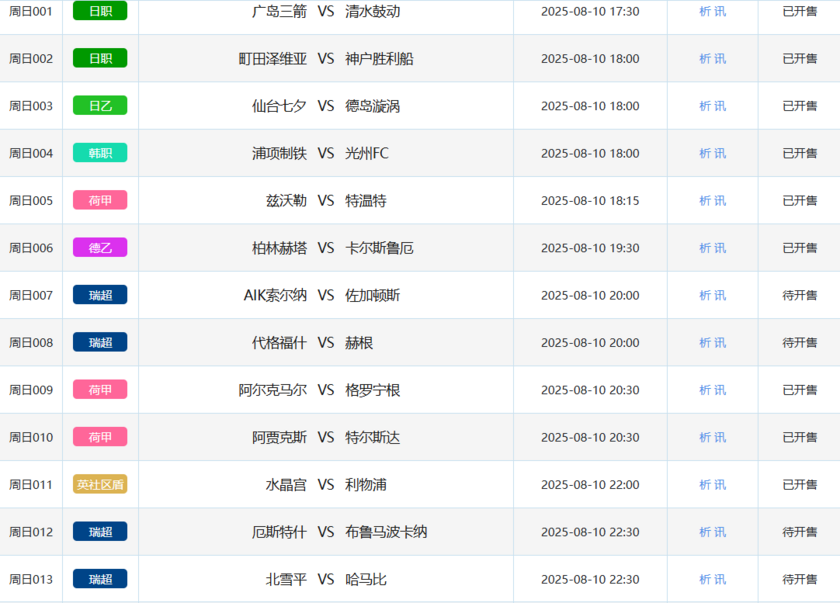Click the 析 link in row 周日013
This screenshot has height=603, width=840.
705,579
